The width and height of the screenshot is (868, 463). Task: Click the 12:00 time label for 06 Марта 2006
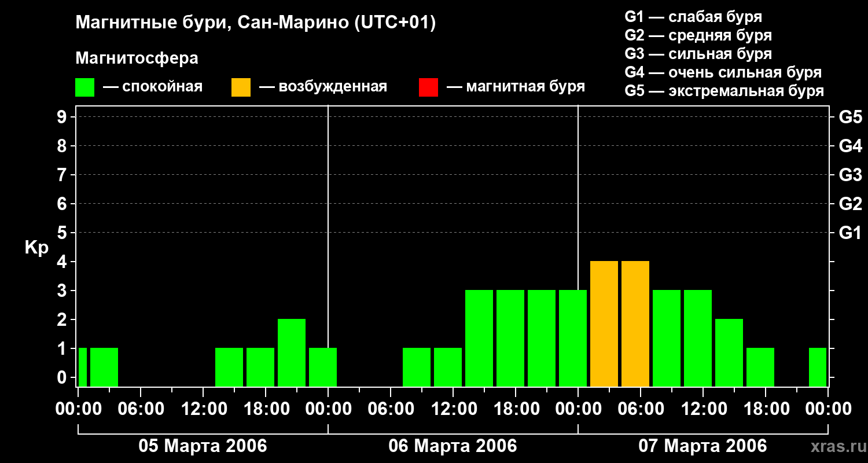[453, 409]
